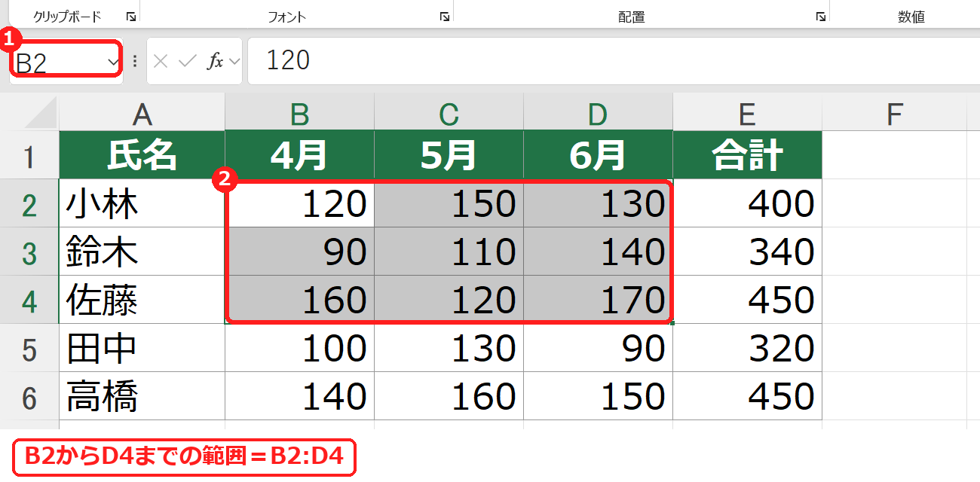The image size is (980, 482).
Task: Select row 3 header
Action: click(29, 252)
